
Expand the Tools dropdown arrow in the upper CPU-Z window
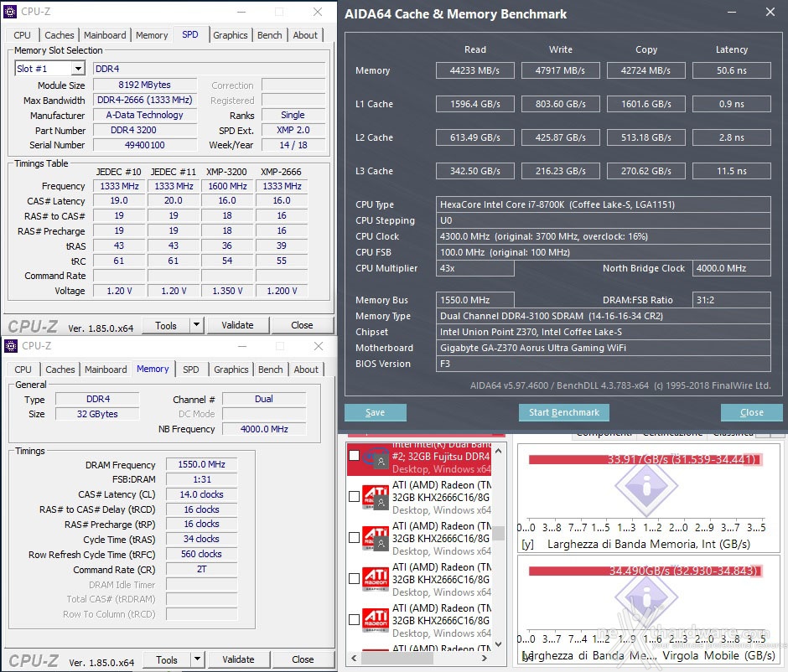(x=196, y=325)
